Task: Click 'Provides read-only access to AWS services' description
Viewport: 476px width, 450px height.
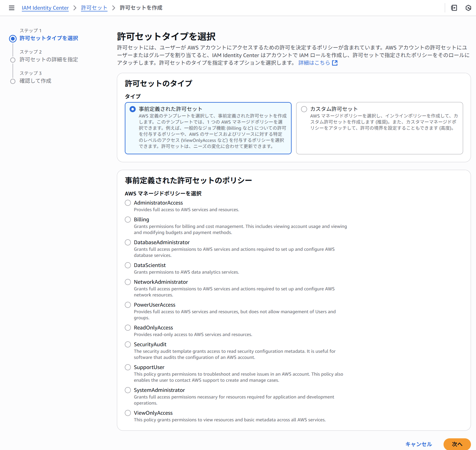Action: [193, 335]
